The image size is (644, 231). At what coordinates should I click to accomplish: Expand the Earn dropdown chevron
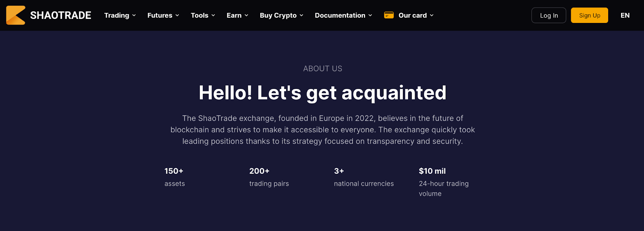(246, 15)
